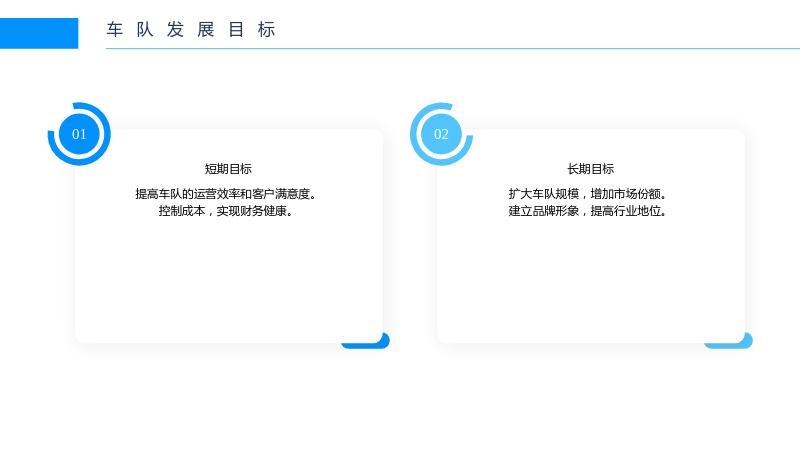Click the line 控制成本，实现财务健康
This screenshot has height=450, width=800.
(x=226, y=211)
